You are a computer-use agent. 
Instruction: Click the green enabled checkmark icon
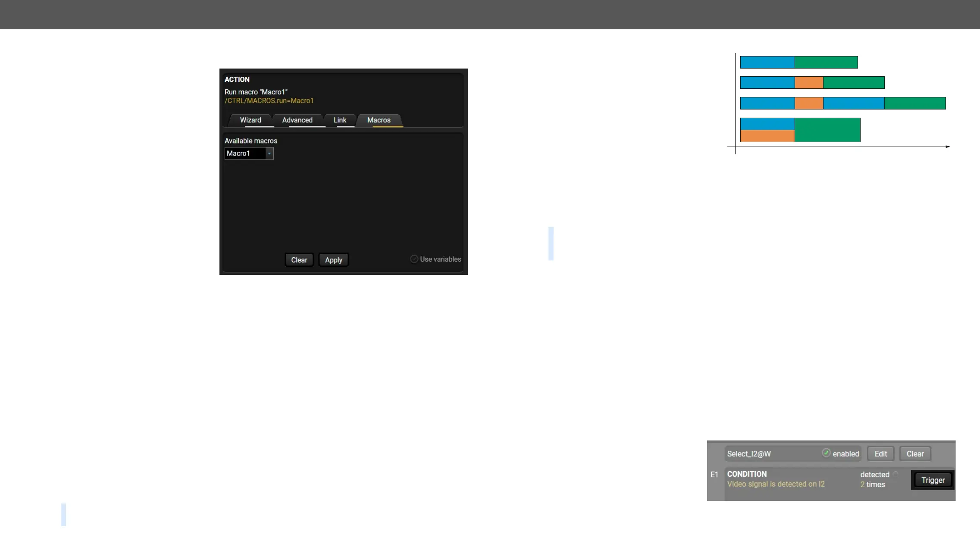pos(826,453)
